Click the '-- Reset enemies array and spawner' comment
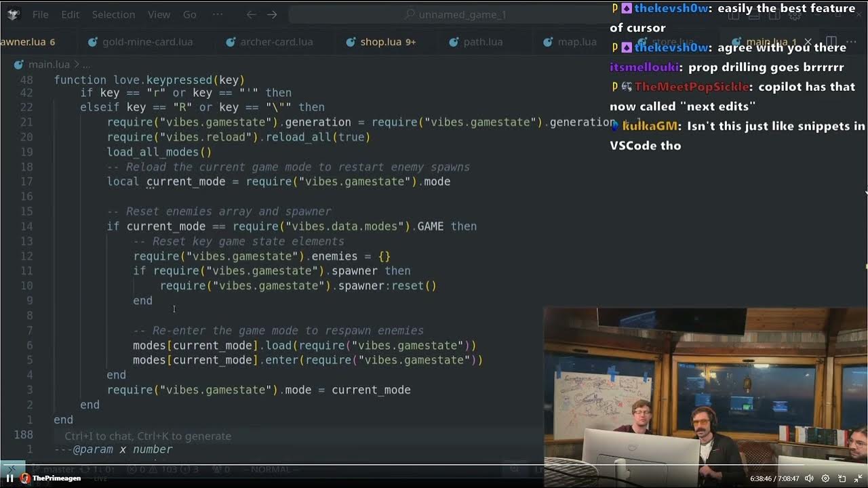Viewport: 868px width, 488px height. coord(218,211)
